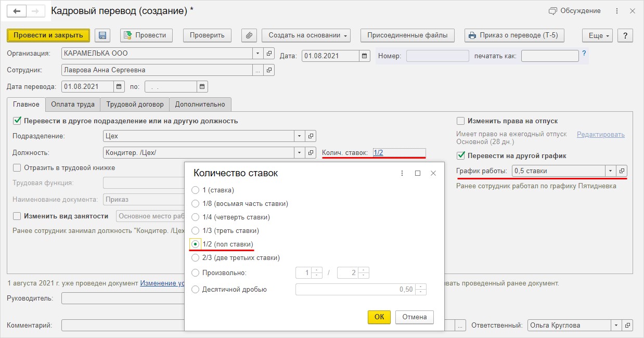Click the Провести button

tap(146, 35)
